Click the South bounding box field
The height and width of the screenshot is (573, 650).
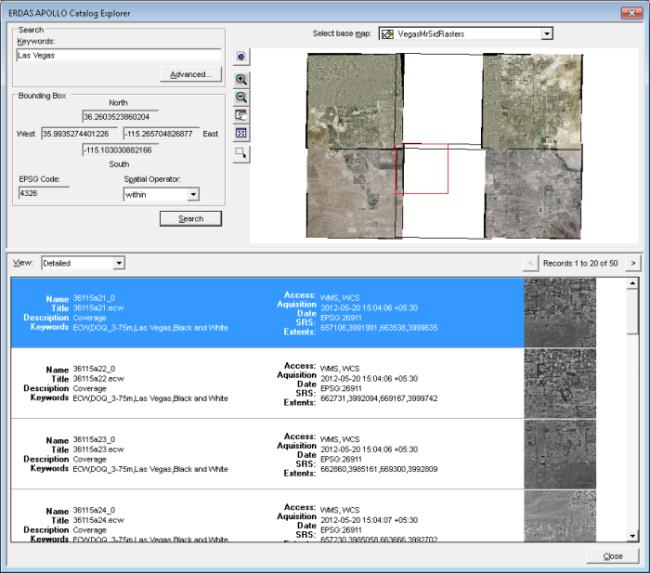[x=120, y=150]
